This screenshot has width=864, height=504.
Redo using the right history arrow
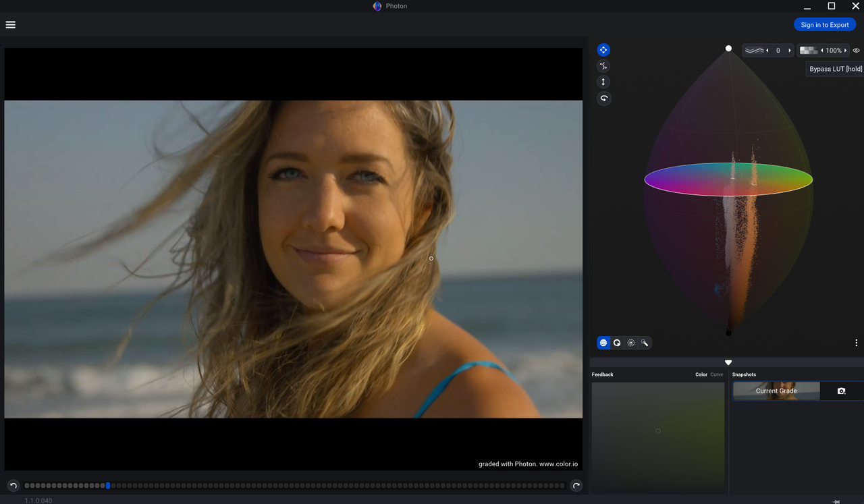tap(576, 486)
